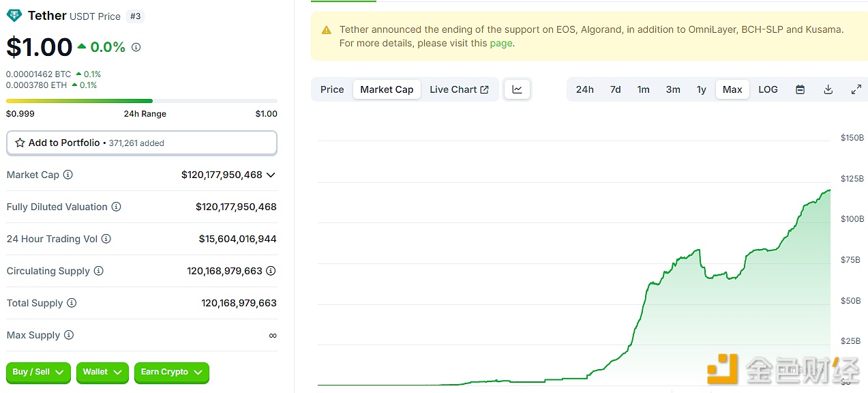
Task: Click info icon after the 120,168,979,663 circulating value
Action: click(x=271, y=271)
